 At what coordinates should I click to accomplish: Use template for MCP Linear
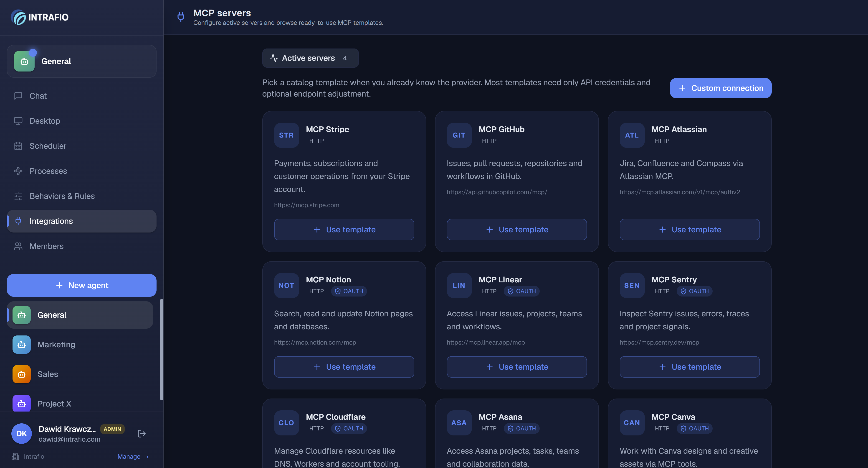pyautogui.click(x=516, y=367)
